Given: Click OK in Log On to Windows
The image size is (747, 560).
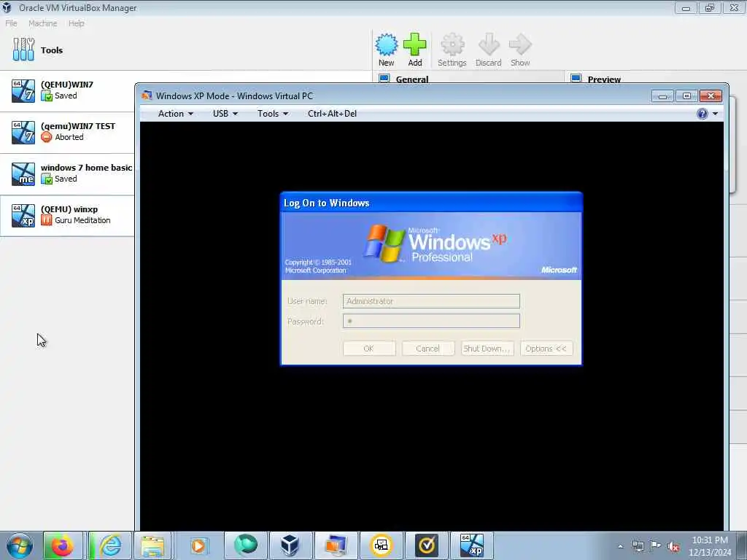Looking at the screenshot, I should pos(368,349).
